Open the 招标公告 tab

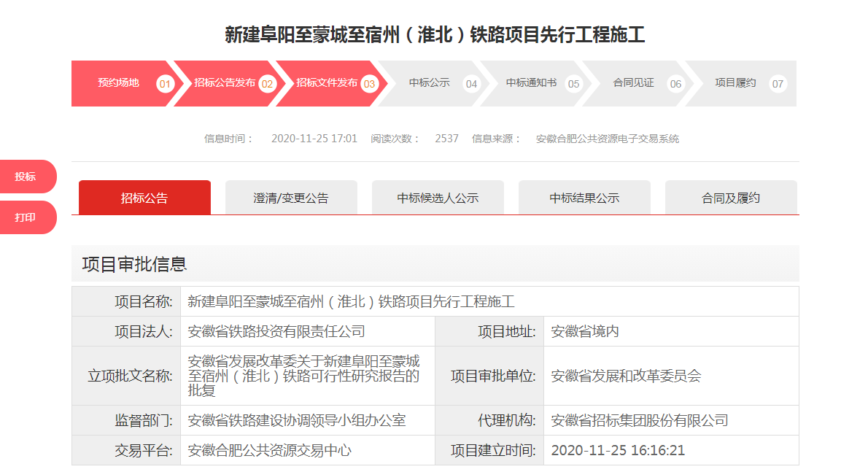pos(144,198)
